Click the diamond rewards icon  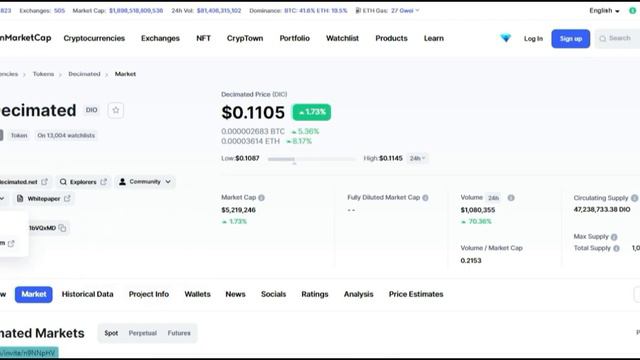pyautogui.click(x=505, y=38)
